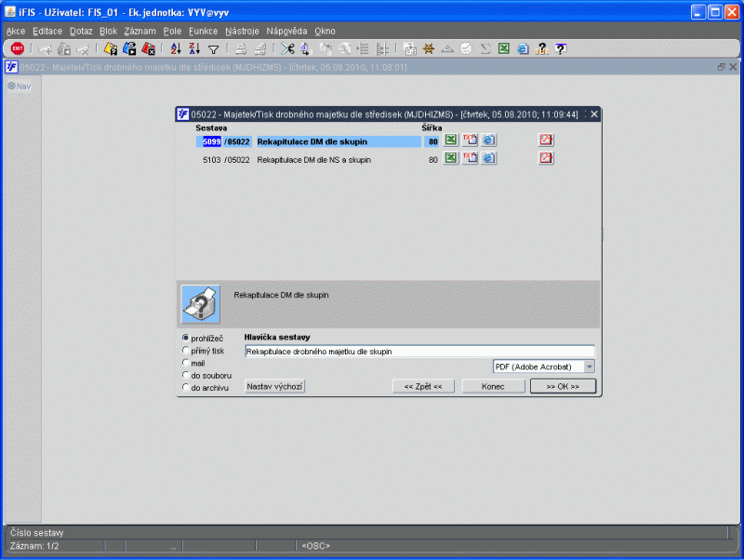Screen dimensions: 744x560
Task: Click the ship's wheel navigator icon
Action: tap(429, 48)
